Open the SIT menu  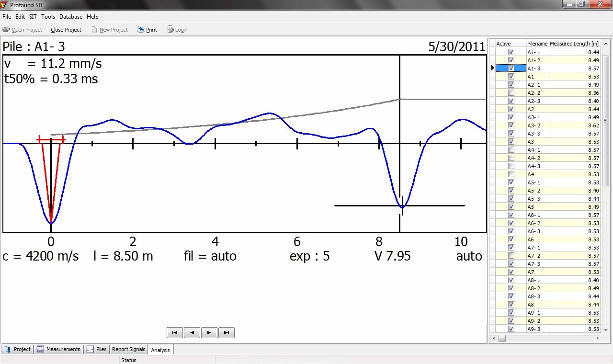pyautogui.click(x=33, y=17)
